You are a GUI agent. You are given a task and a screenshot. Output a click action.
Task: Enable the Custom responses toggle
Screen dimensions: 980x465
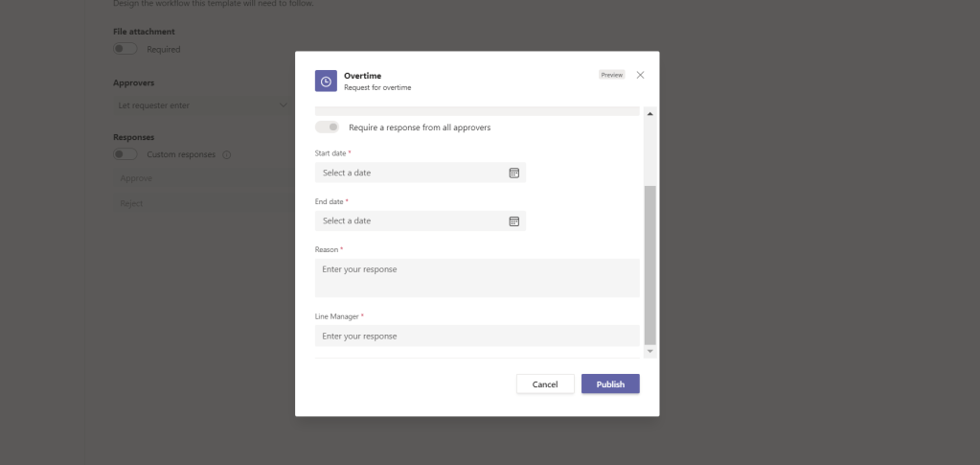pyautogui.click(x=125, y=154)
